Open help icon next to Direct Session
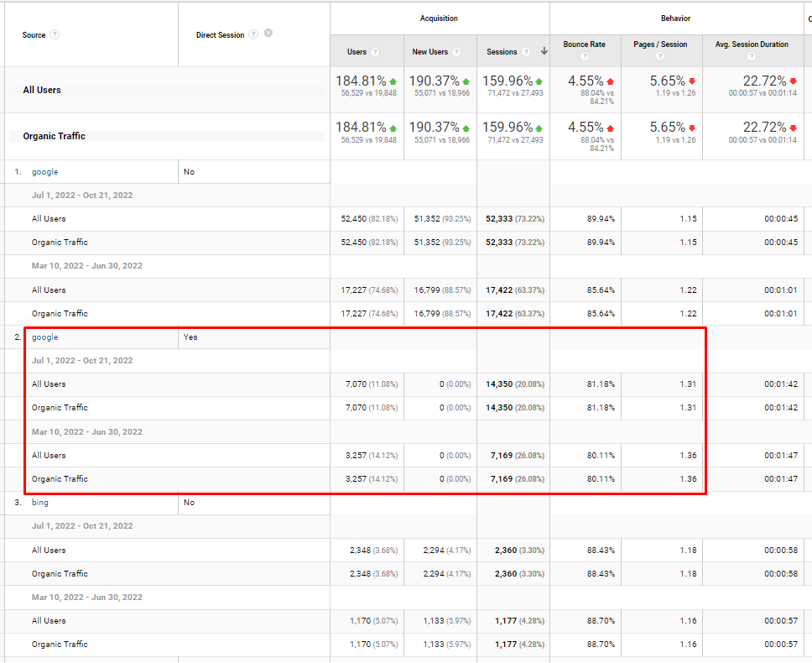 click(253, 34)
